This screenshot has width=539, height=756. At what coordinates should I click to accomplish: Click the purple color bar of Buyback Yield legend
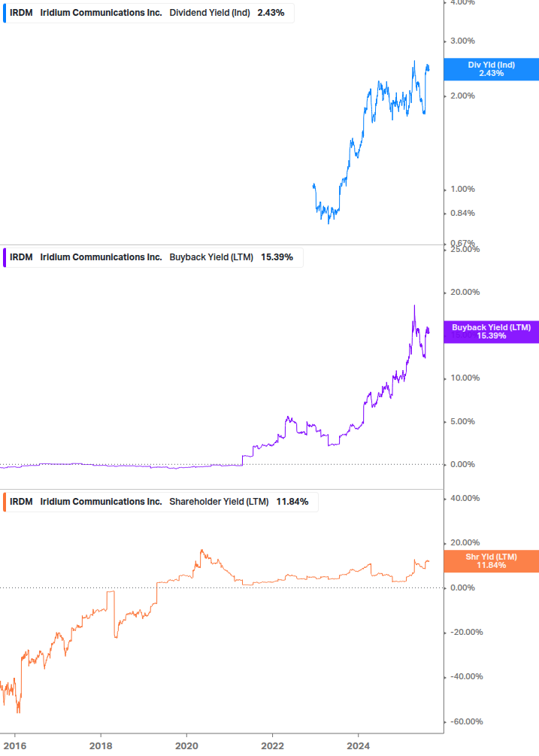[5, 257]
